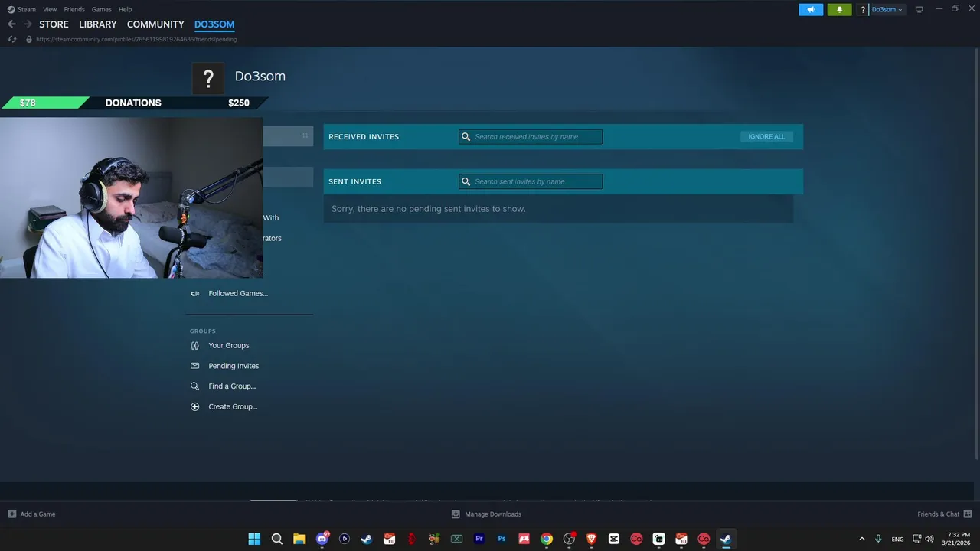This screenshot has width=980, height=551.
Task: Open Followed Games link
Action: (238, 293)
